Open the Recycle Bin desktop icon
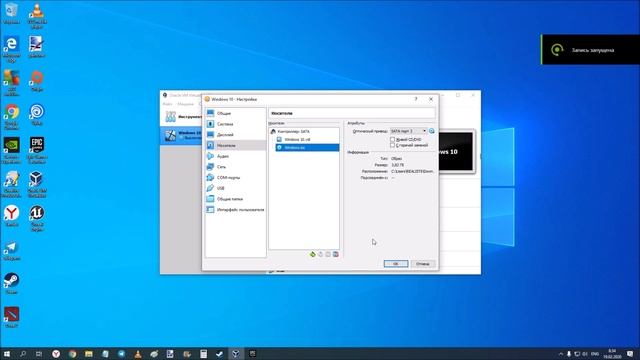Image resolution: width=640 pixels, height=360 pixels. pos(11,13)
